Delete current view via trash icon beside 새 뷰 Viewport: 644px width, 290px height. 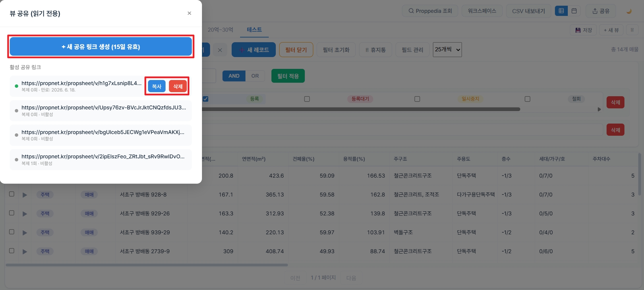[632, 30]
